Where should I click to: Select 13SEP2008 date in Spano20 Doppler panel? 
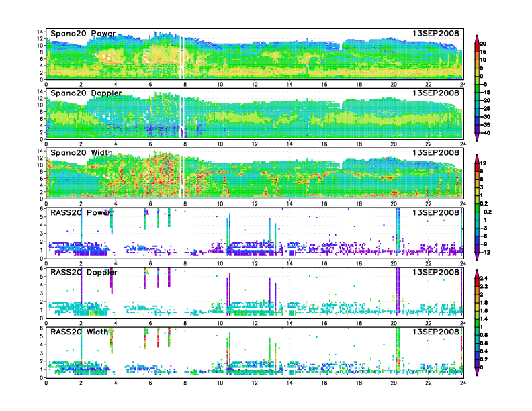[436, 93]
